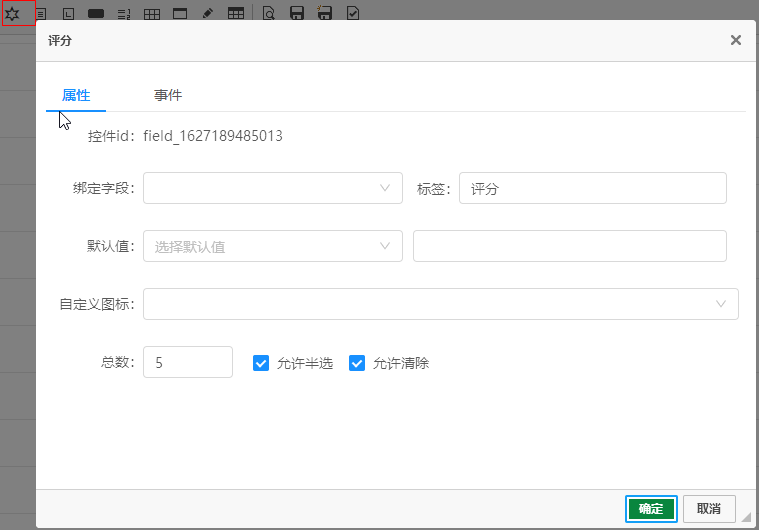Click the 标签 input field containing 评分
759x530 pixels.
(x=592, y=188)
